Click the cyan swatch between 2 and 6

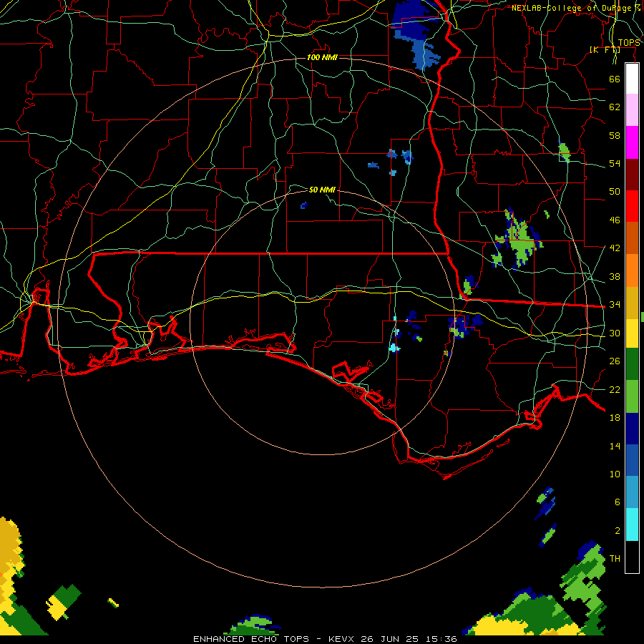632,525
